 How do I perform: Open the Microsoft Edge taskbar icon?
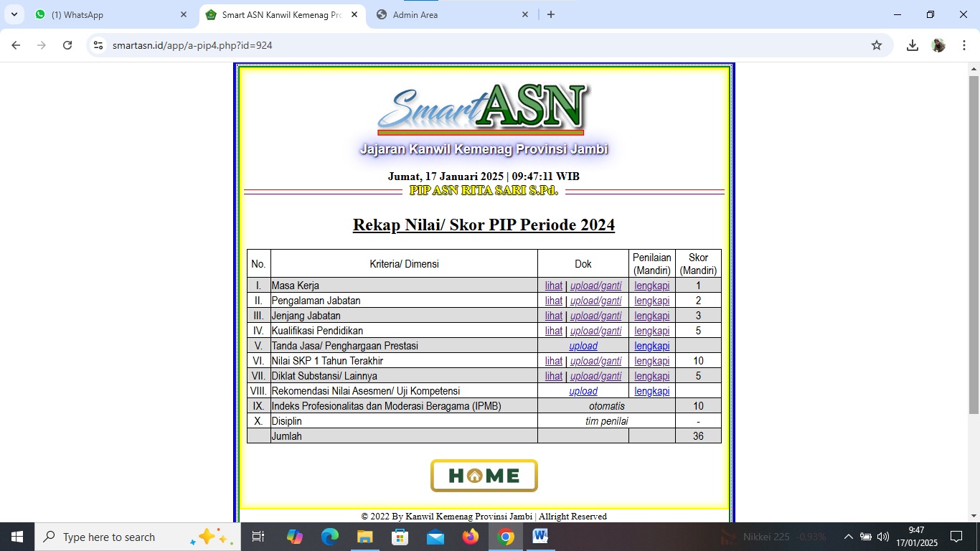(330, 537)
